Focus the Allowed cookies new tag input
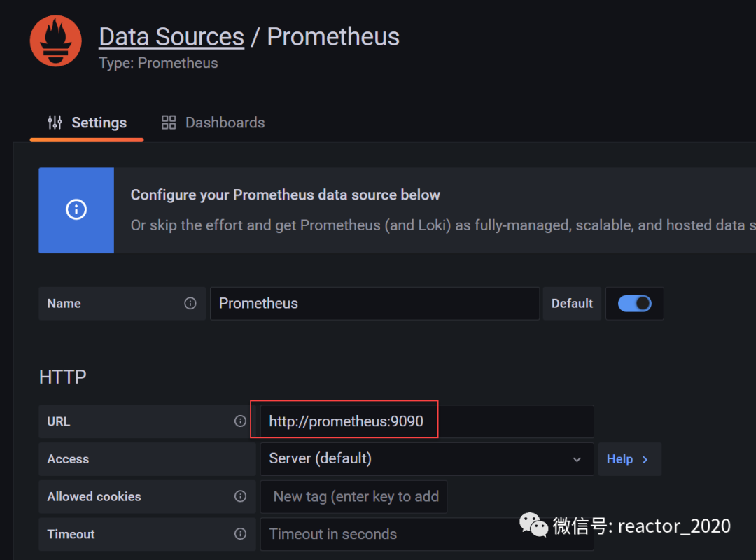The height and width of the screenshot is (560, 756). tap(353, 496)
